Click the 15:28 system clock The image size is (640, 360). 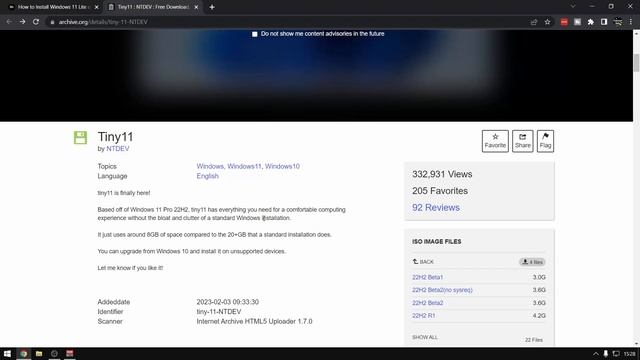point(629,354)
